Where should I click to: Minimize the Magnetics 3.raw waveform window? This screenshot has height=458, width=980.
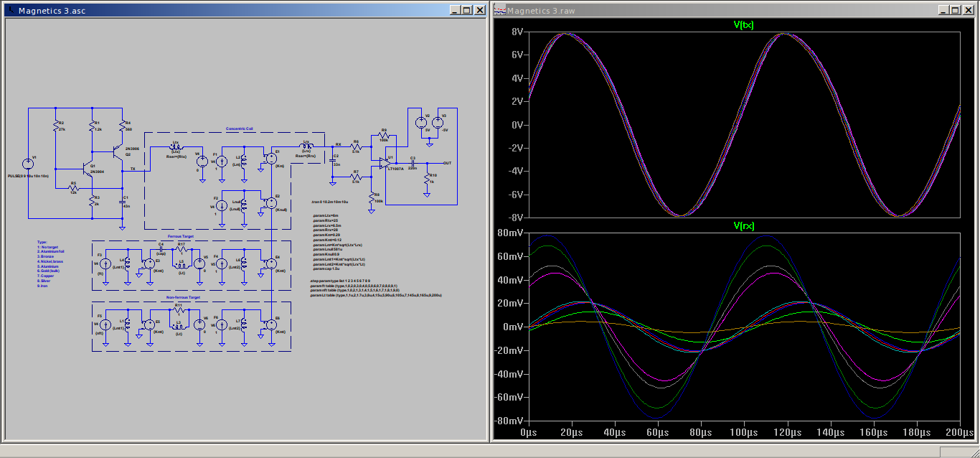pos(942,10)
